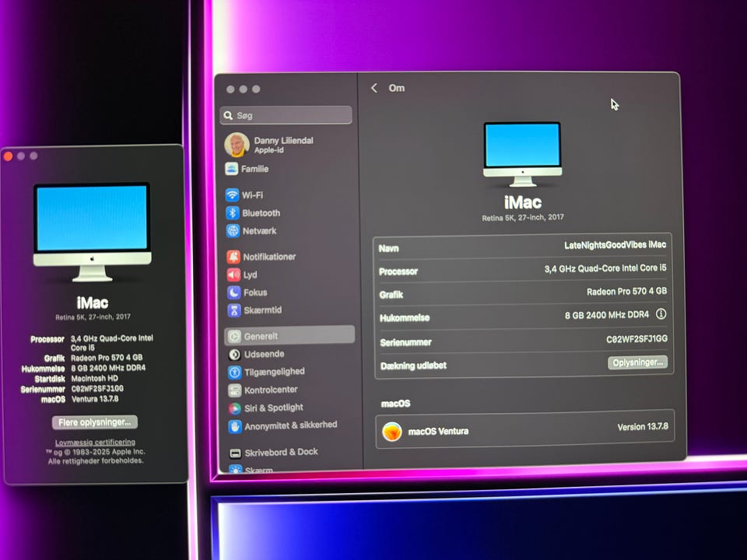Open Anonymitet & sikkerhed hand icon
The image size is (747, 560).
(x=235, y=426)
